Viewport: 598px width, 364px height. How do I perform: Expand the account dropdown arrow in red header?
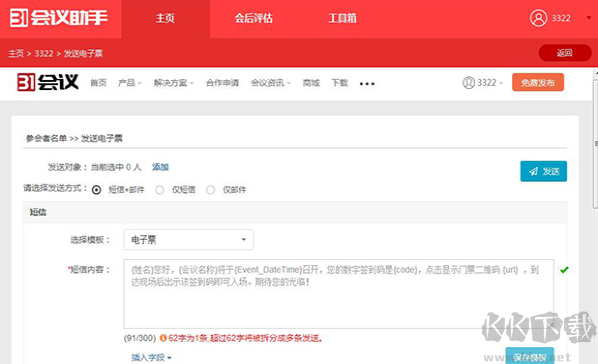click(588, 18)
